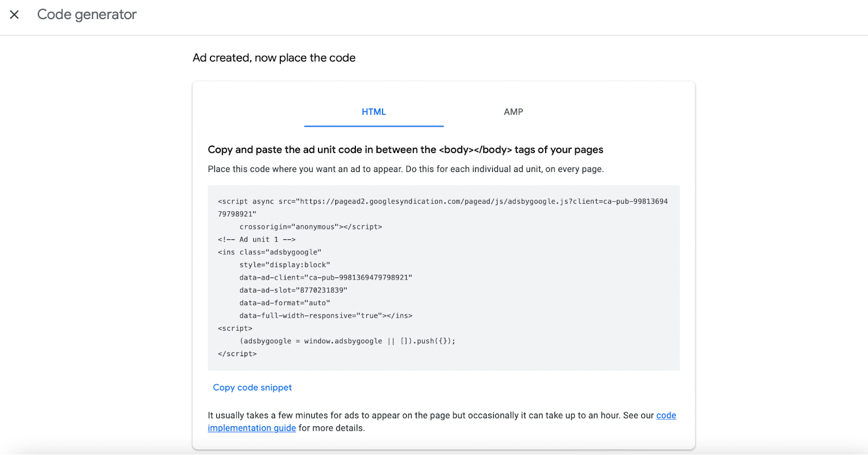Image resolution: width=868 pixels, height=455 pixels.
Task: Click the Code generator page title
Action: [87, 15]
